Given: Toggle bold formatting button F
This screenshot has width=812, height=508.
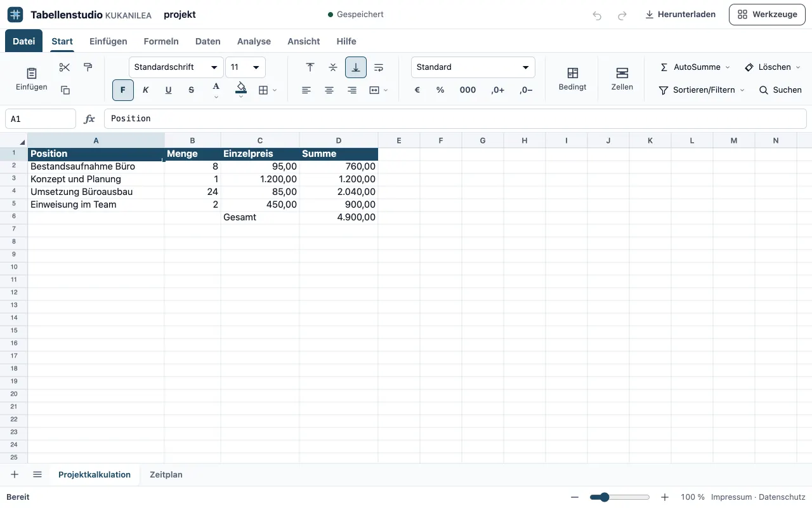Looking at the screenshot, I should pos(123,90).
